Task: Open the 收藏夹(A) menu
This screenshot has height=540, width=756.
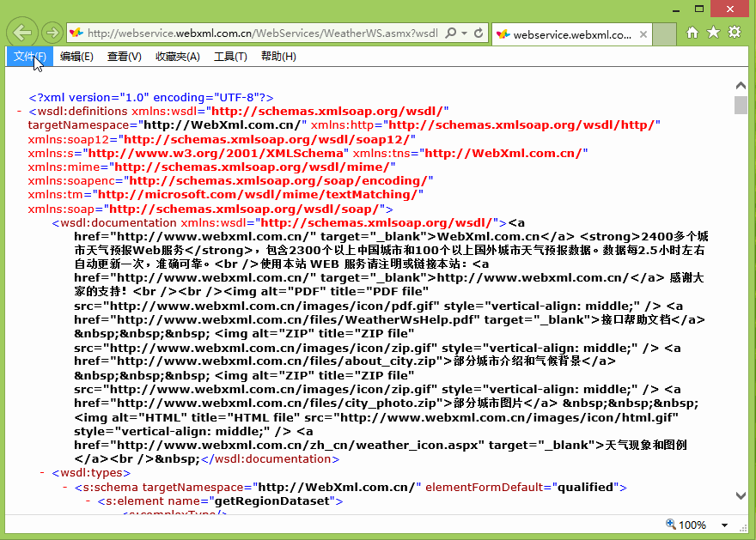Action: click(178, 57)
